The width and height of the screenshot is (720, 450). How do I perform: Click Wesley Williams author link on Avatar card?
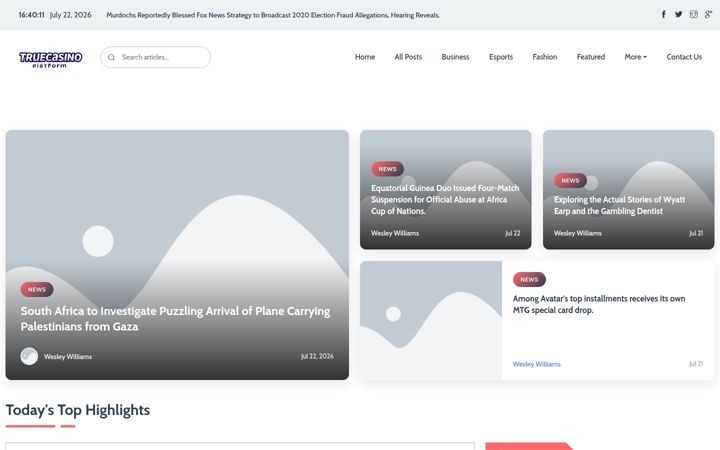[536, 364]
